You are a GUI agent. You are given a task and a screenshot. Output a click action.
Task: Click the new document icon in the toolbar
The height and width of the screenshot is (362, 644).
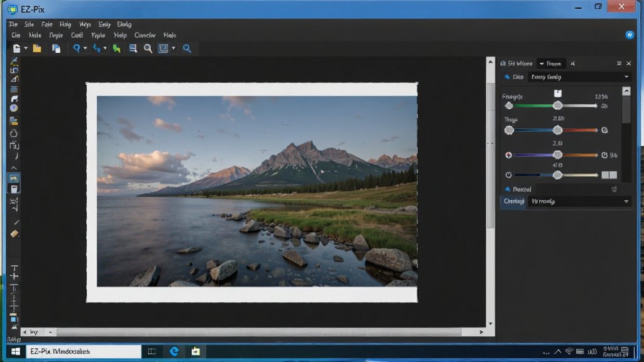coord(16,48)
